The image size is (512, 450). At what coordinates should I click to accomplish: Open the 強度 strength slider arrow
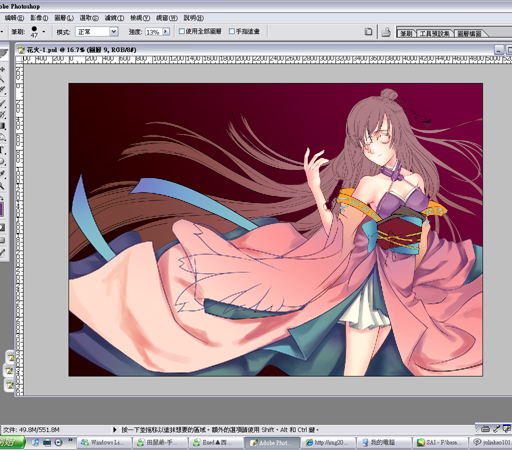pyautogui.click(x=166, y=32)
